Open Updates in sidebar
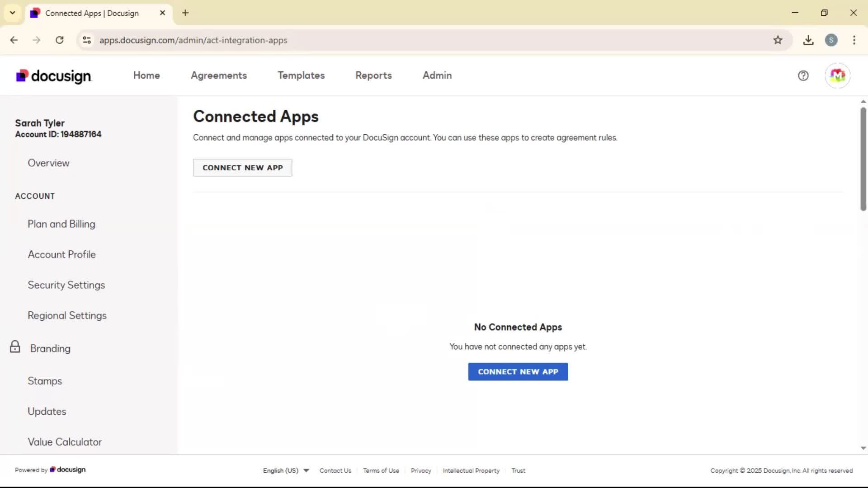 [x=47, y=412]
